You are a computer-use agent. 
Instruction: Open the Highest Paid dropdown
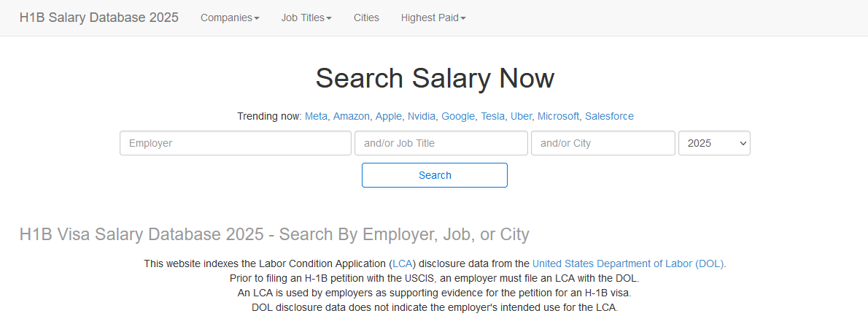[433, 18]
